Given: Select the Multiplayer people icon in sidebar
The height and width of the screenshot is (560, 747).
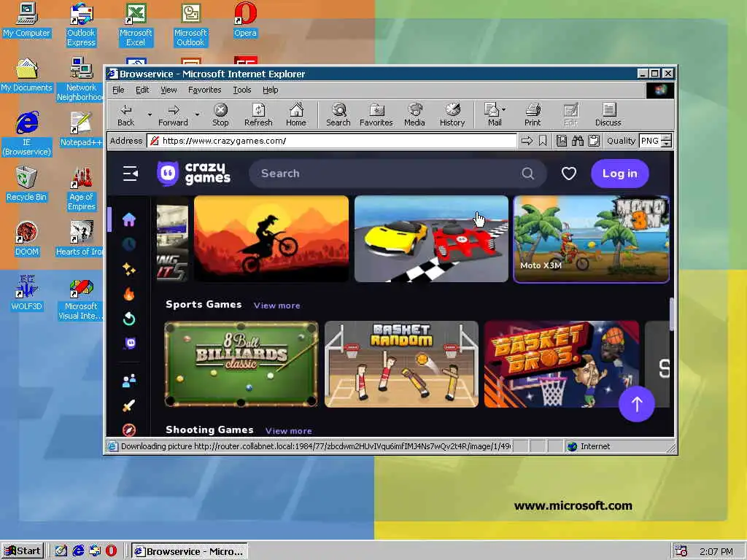Looking at the screenshot, I should [x=129, y=380].
